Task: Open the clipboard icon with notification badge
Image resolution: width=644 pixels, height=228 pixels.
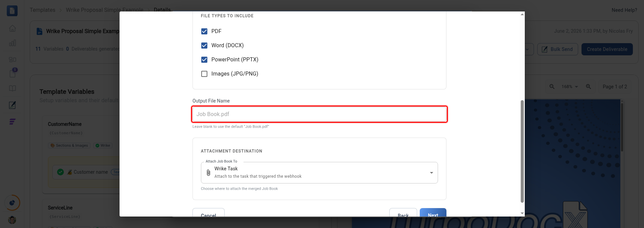Action: [x=13, y=73]
